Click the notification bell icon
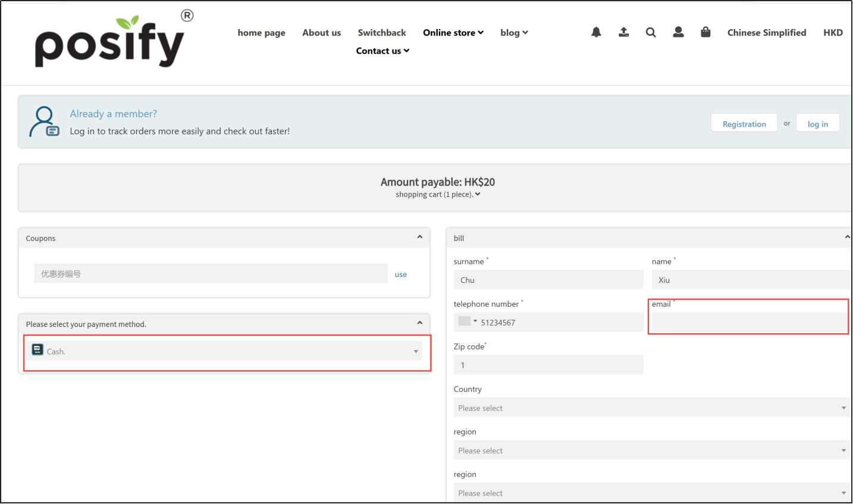The width and height of the screenshot is (853, 504). tap(596, 32)
